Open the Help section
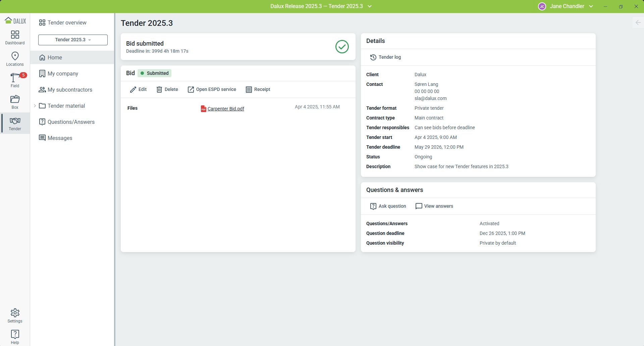 coord(15,337)
